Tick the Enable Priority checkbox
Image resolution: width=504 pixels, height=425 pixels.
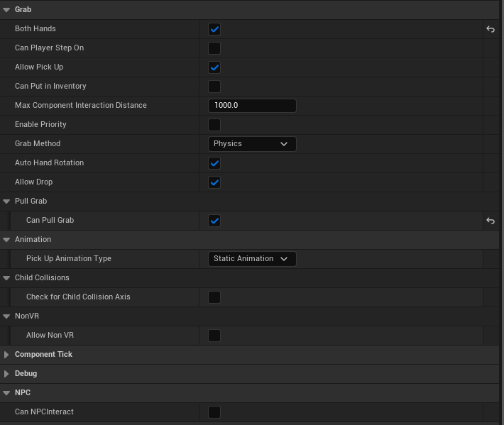(x=214, y=125)
